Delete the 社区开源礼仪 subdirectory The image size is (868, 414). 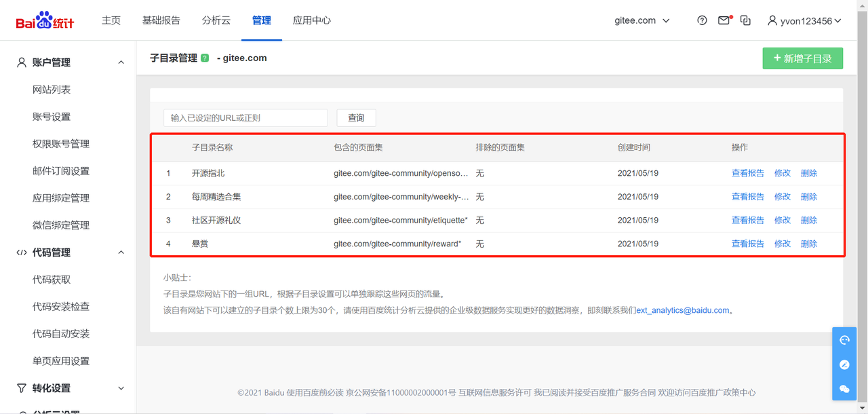pyautogui.click(x=809, y=220)
